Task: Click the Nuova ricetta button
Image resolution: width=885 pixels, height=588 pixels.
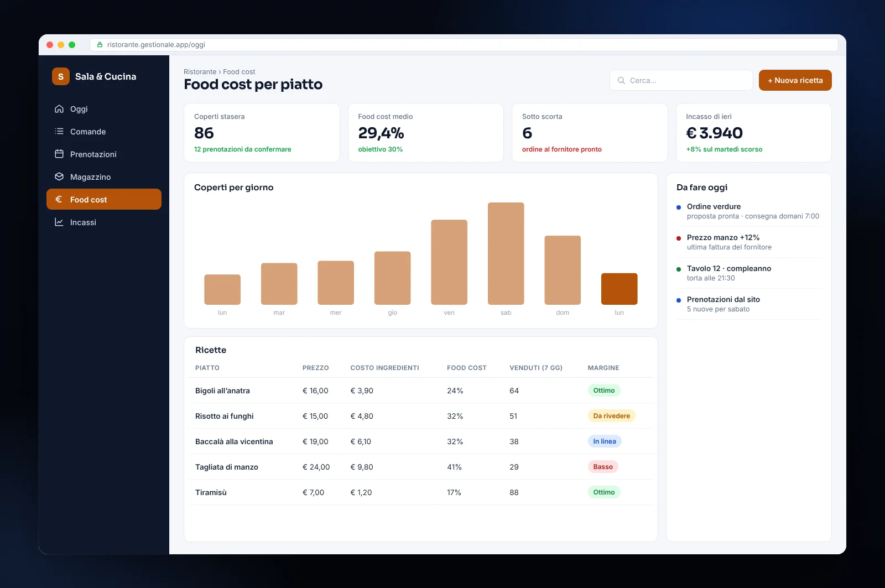Action: pos(795,80)
